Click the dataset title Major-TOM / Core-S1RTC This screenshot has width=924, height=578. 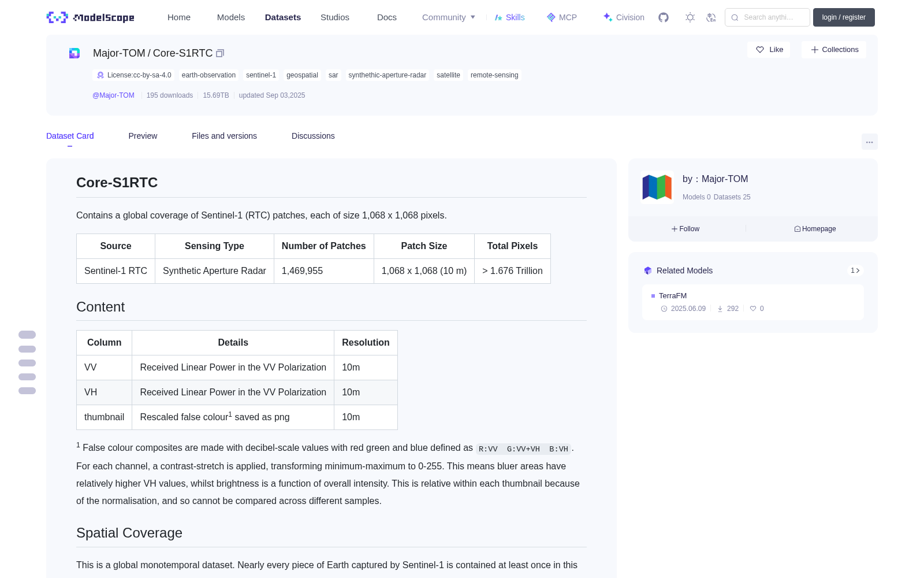coord(153,53)
